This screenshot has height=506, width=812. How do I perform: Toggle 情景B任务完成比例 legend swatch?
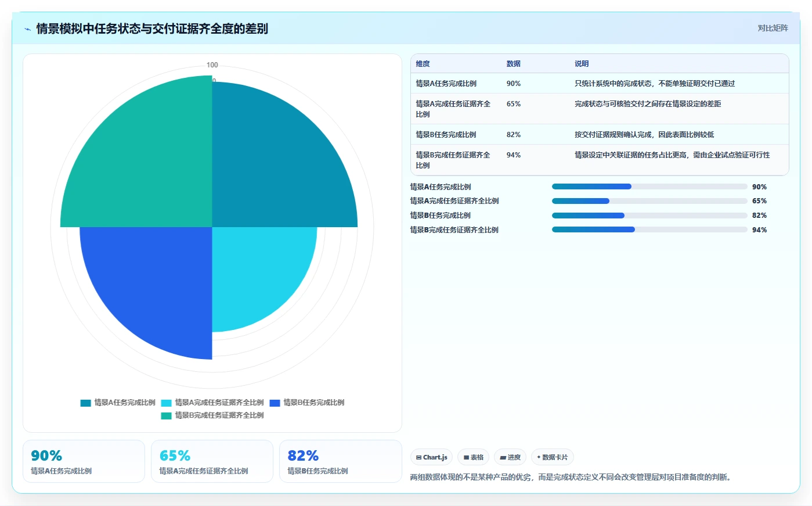click(x=275, y=403)
